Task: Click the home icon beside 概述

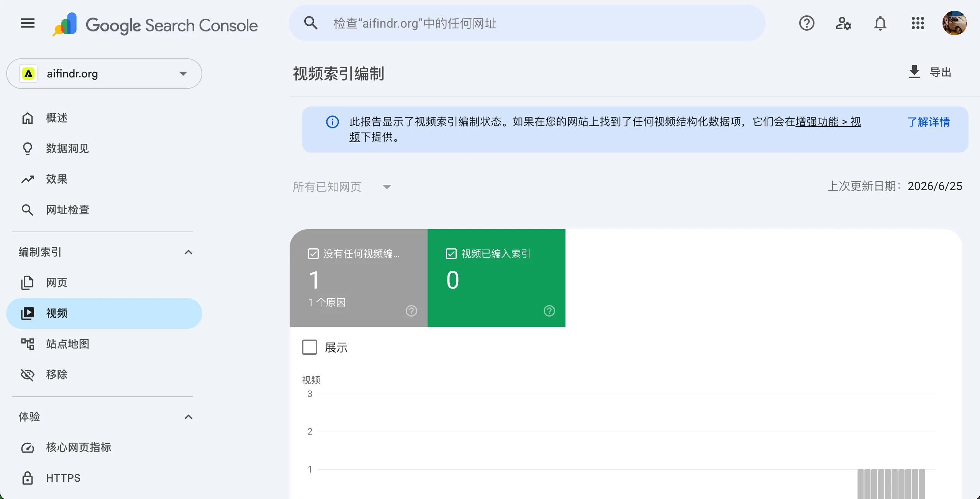Action: pos(27,118)
